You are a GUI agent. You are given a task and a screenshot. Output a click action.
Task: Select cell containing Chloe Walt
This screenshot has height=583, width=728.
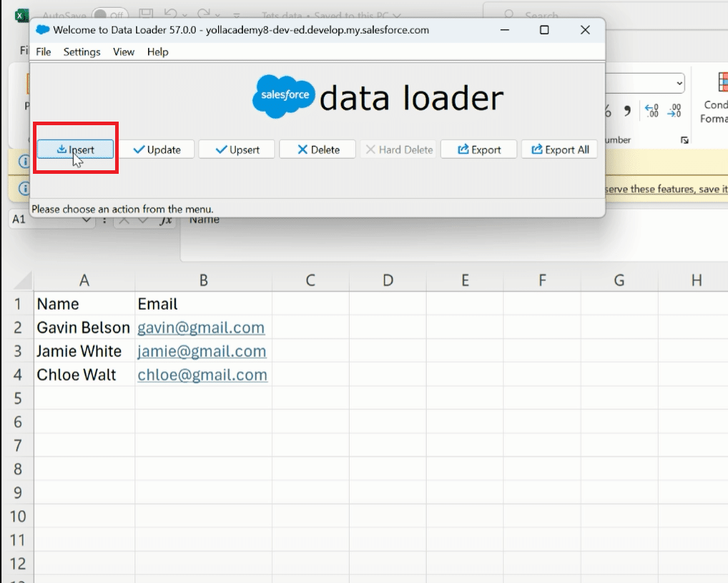77,375
